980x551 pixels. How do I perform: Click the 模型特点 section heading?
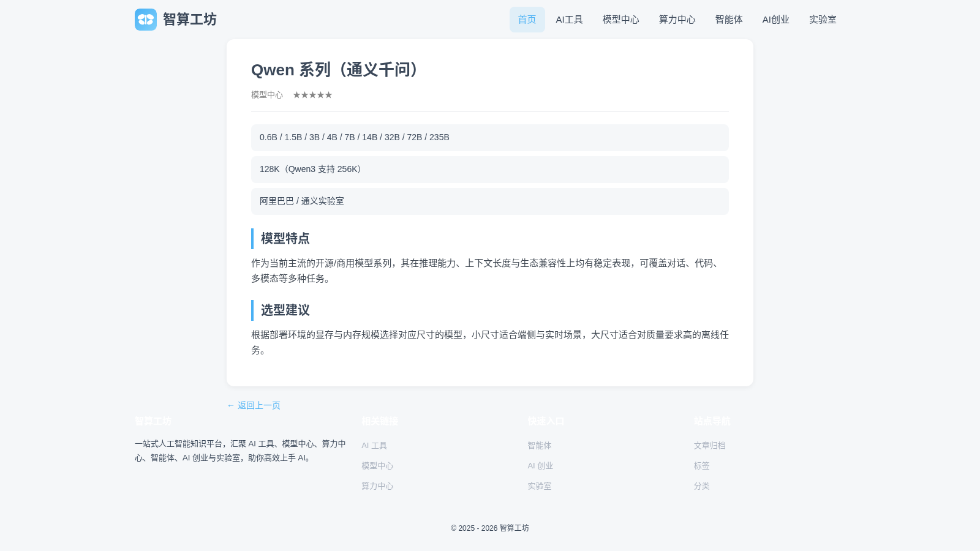pos(490,239)
